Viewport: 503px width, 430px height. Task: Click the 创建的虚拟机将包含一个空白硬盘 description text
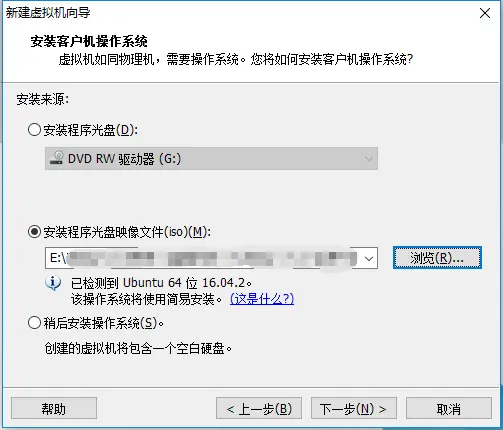coord(138,349)
